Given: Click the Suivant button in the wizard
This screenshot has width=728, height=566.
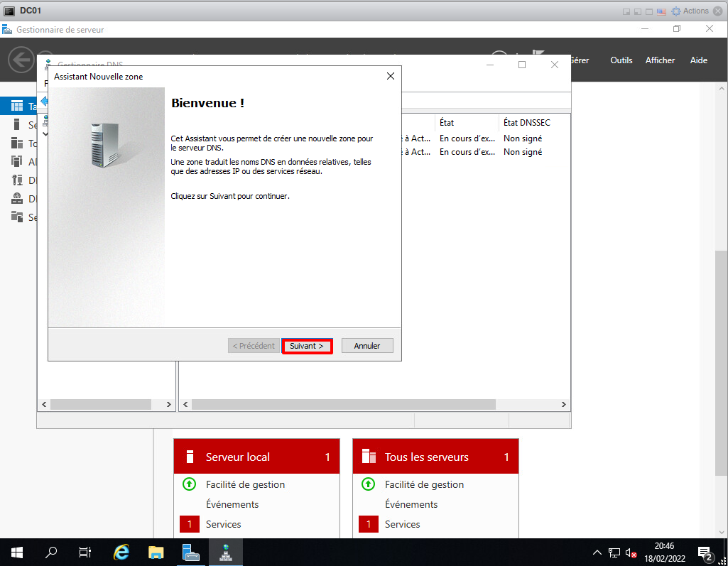Looking at the screenshot, I should click(x=307, y=346).
